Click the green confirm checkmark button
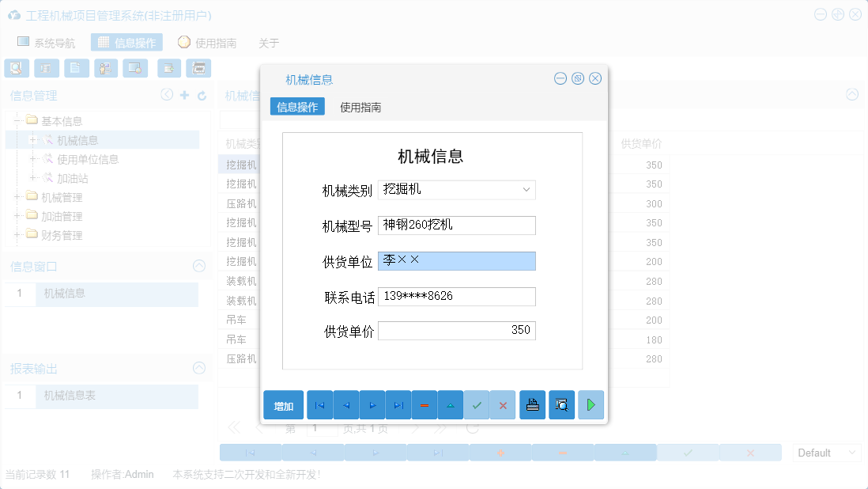This screenshot has height=489, width=868. pyautogui.click(x=477, y=404)
